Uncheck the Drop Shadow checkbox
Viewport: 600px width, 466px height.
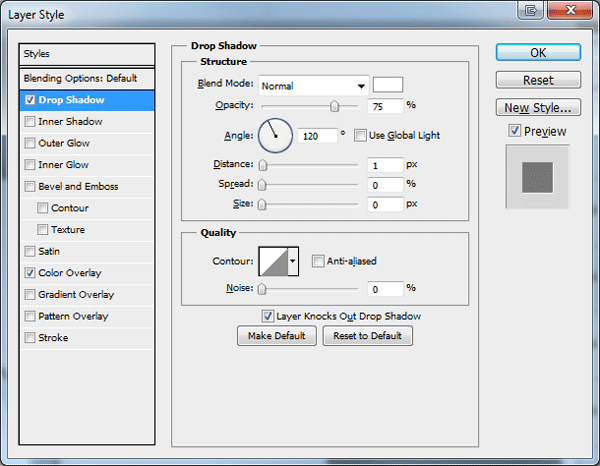coord(30,100)
